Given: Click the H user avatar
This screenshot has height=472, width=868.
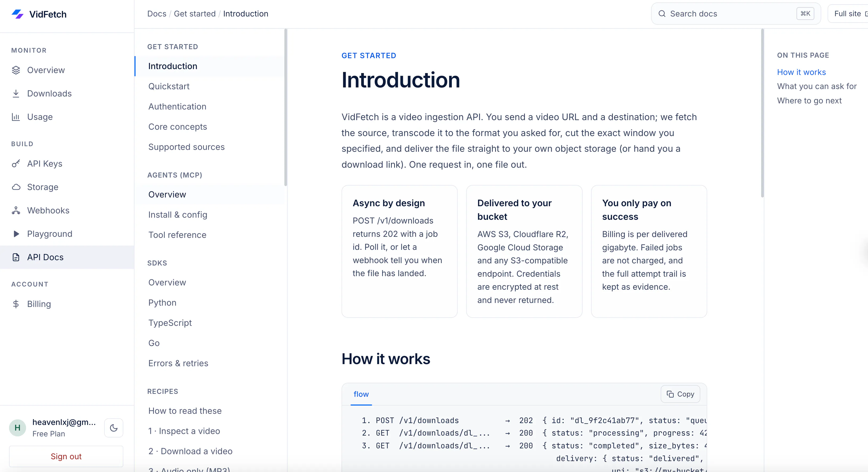Looking at the screenshot, I should pos(18,428).
